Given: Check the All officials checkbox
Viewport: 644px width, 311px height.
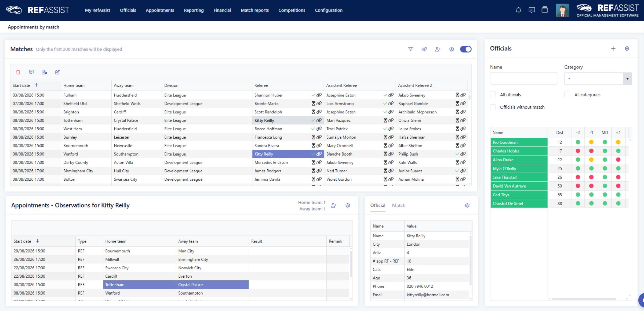Looking at the screenshot, I should coord(493,95).
